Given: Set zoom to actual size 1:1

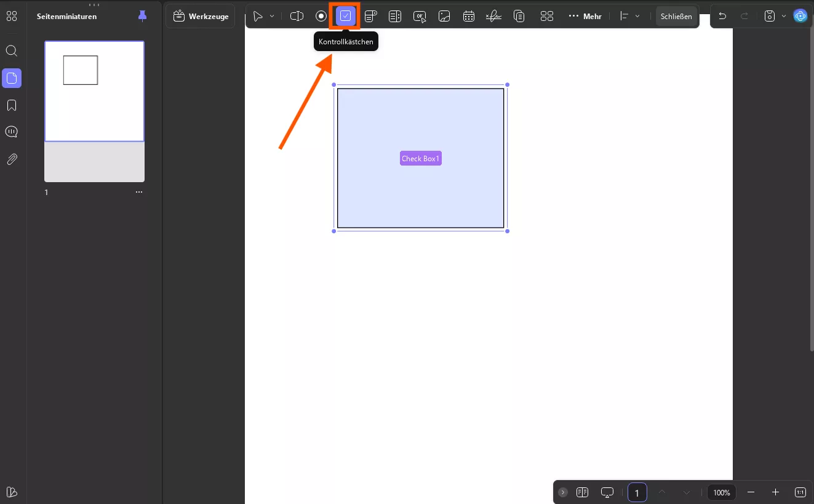Looking at the screenshot, I should pyautogui.click(x=800, y=492).
